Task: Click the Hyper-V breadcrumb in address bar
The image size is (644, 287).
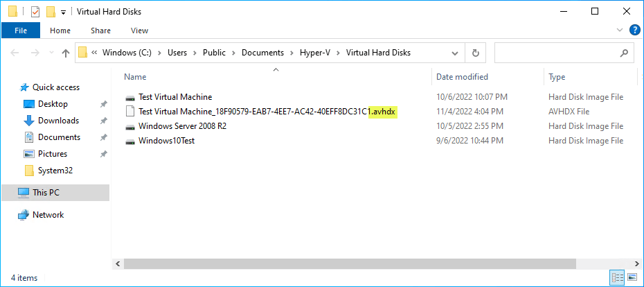Action: [314, 53]
